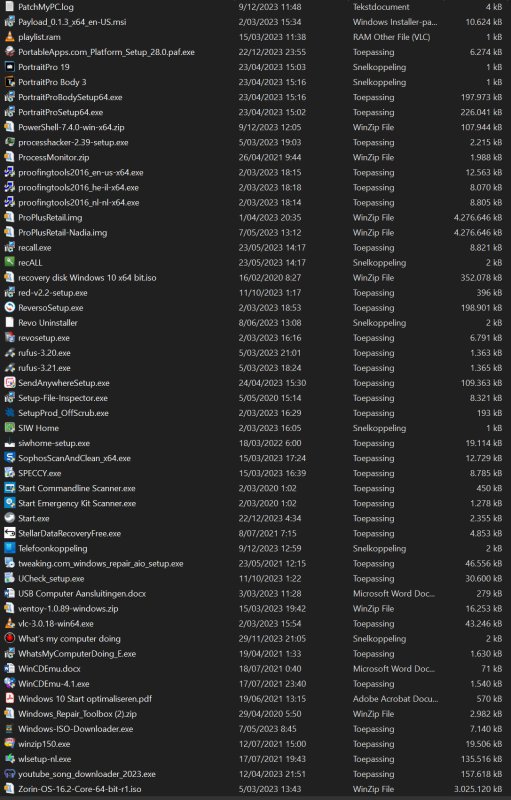The image size is (511, 800).
Task: Click the PortraitPro 19 shortcut icon
Action: coord(9,67)
